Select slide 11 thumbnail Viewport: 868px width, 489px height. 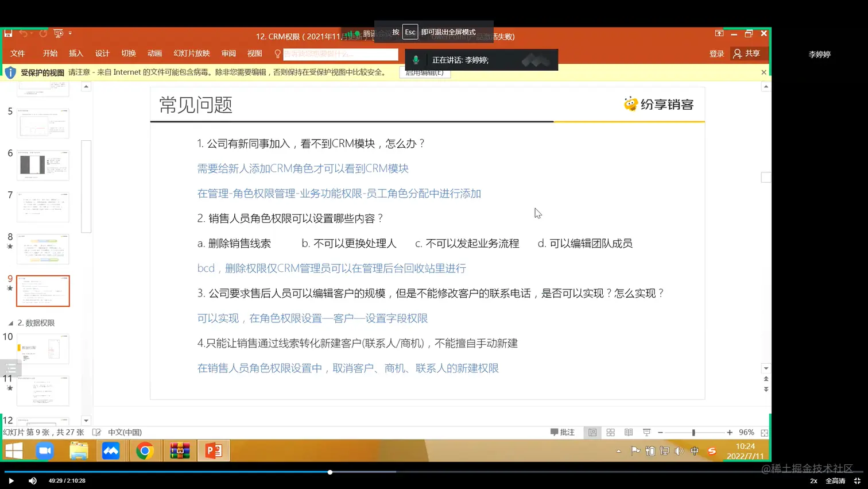[x=43, y=391]
